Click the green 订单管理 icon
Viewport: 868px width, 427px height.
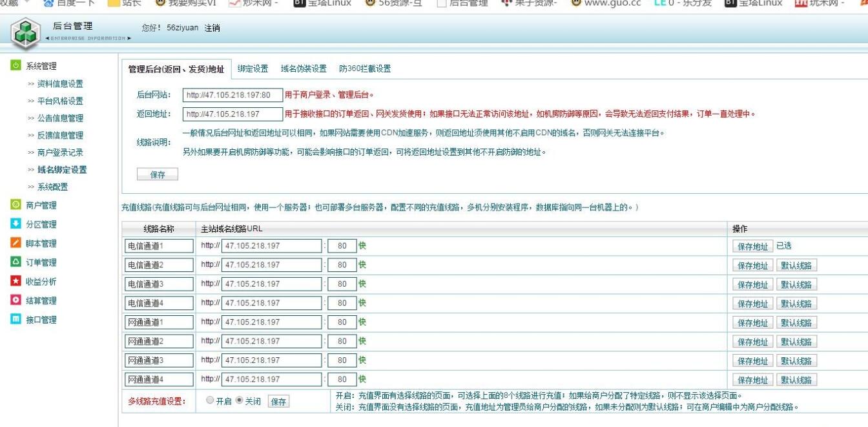click(16, 262)
